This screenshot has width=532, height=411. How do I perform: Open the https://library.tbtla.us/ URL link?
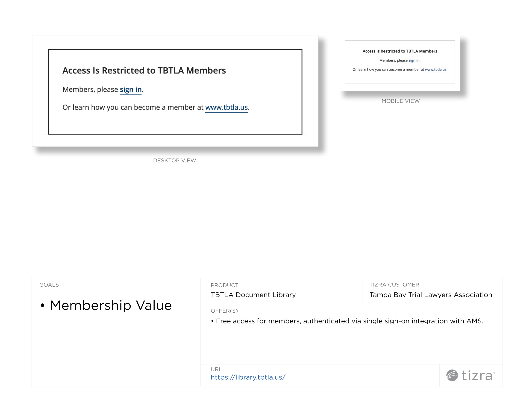[x=248, y=377]
